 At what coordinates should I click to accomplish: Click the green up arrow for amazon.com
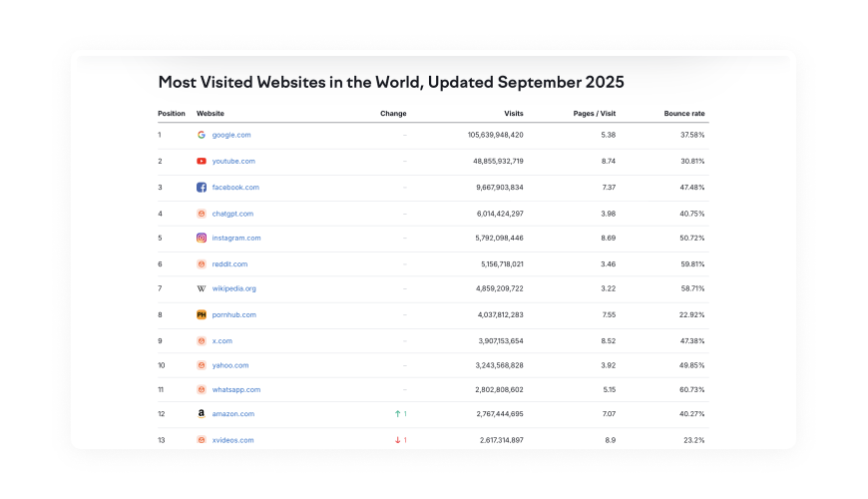click(x=397, y=414)
